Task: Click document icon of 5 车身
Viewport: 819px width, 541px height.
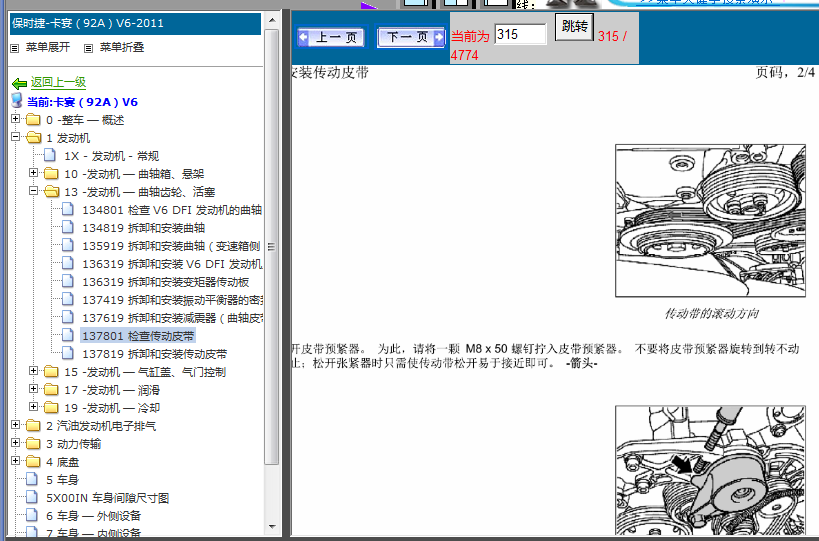Action: tap(32, 479)
